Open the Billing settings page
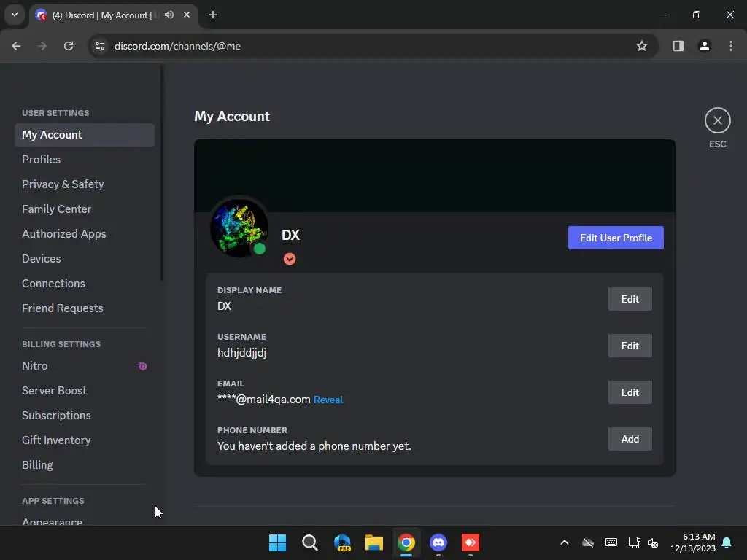The image size is (747, 560). click(85, 464)
